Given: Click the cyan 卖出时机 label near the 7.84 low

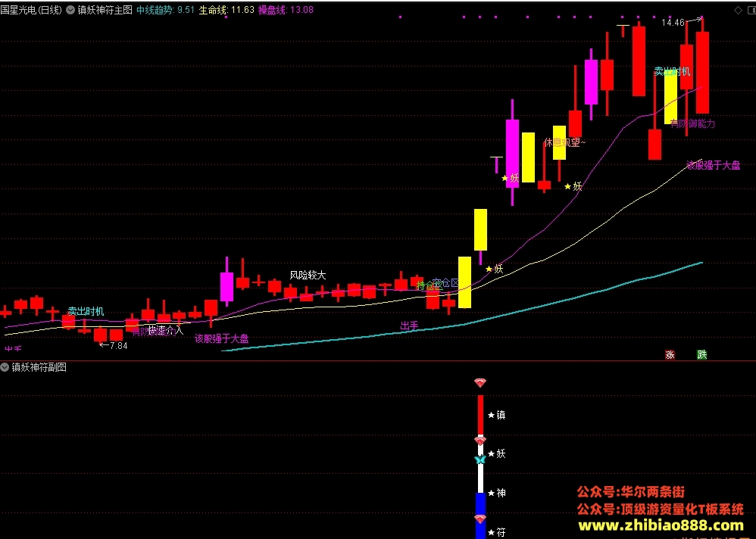Looking at the screenshot, I should tap(86, 311).
